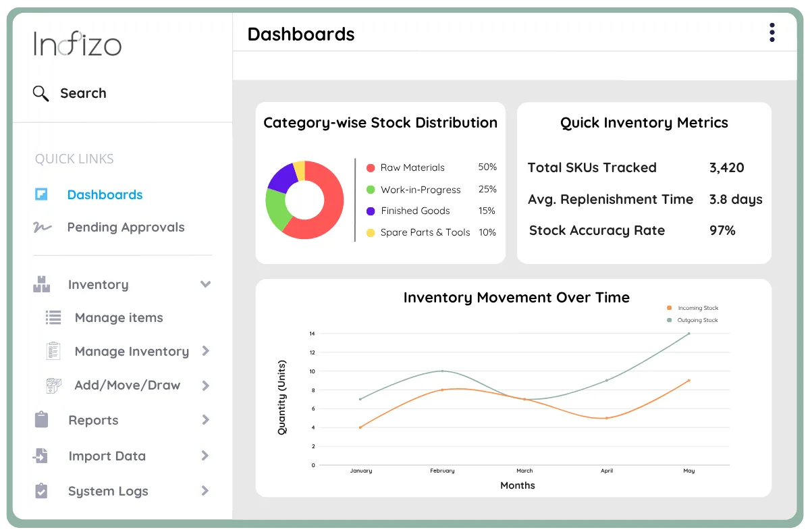Click the Add/Move/Draw icon

point(53,385)
